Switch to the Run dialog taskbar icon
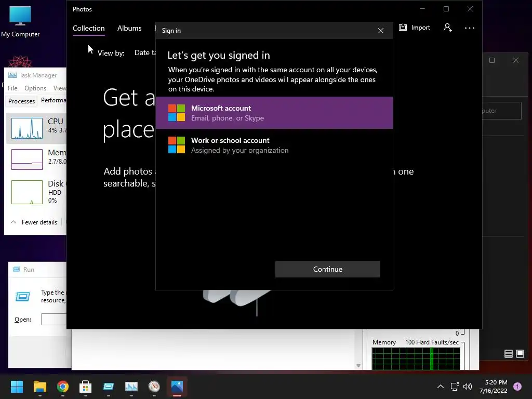The image size is (532, 399). [108, 387]
